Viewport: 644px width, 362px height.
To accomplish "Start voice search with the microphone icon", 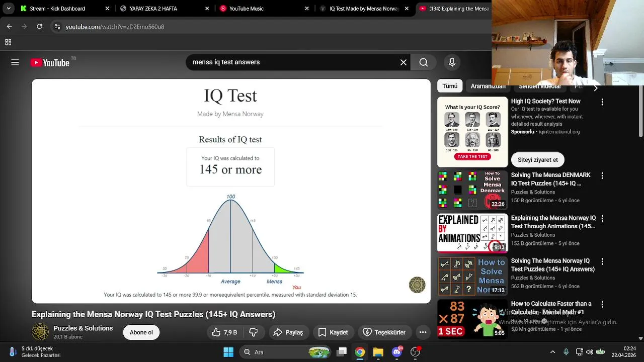I will [452, 62].
